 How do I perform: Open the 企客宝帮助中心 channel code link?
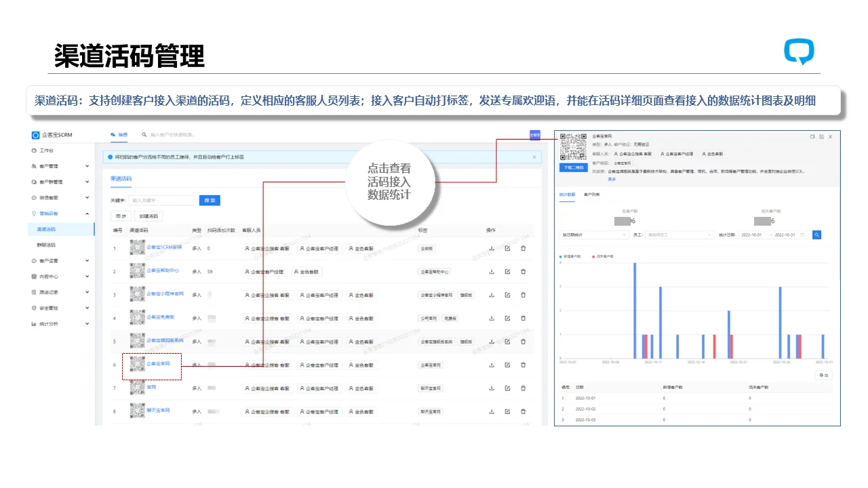[x=163, y=270]
